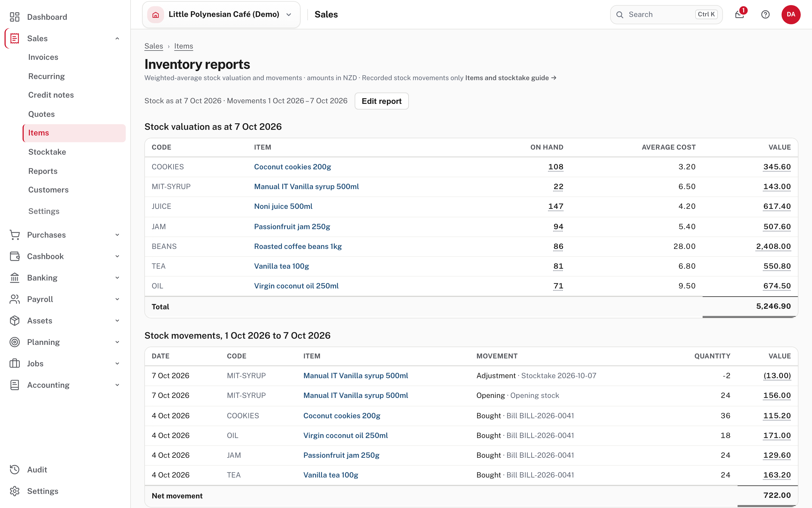This screenshot has width=812, height=508.
Task: Click the Sales receipt icon in the sidebar
Action: click(14, 38)
